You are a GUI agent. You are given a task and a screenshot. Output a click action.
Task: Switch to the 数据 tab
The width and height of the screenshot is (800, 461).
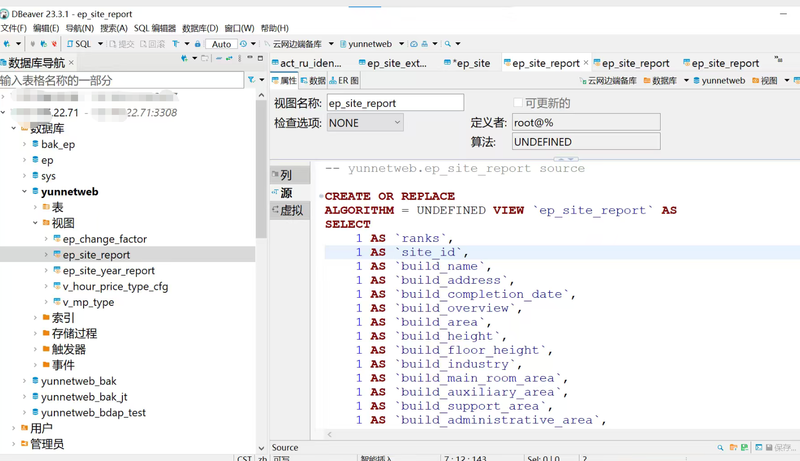click(313, 81)
